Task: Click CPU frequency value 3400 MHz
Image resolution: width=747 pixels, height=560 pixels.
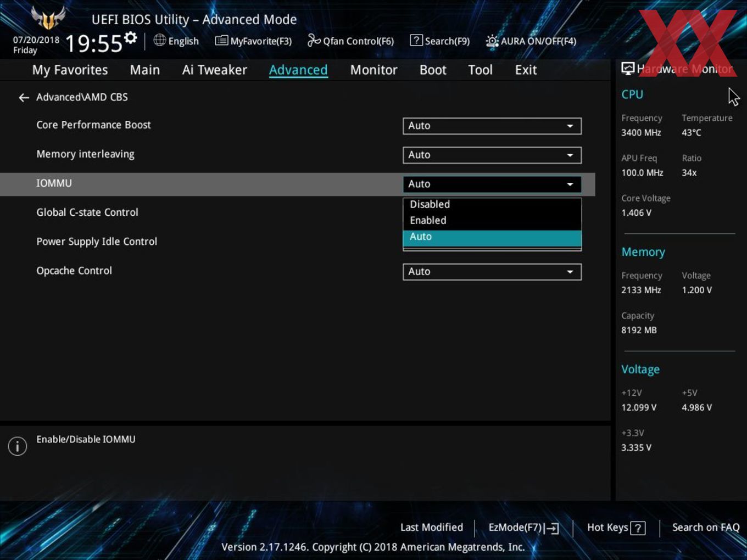Action: click(641, 132)
